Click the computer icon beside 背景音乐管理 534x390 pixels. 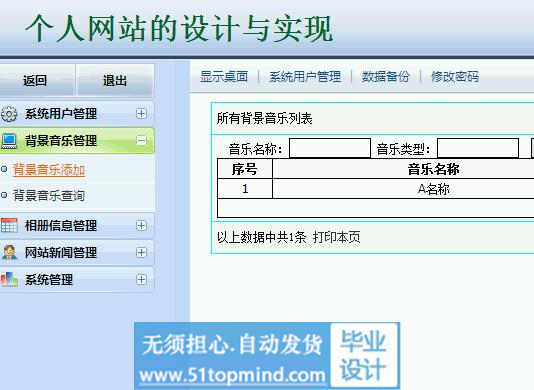(x=9, y=141)
